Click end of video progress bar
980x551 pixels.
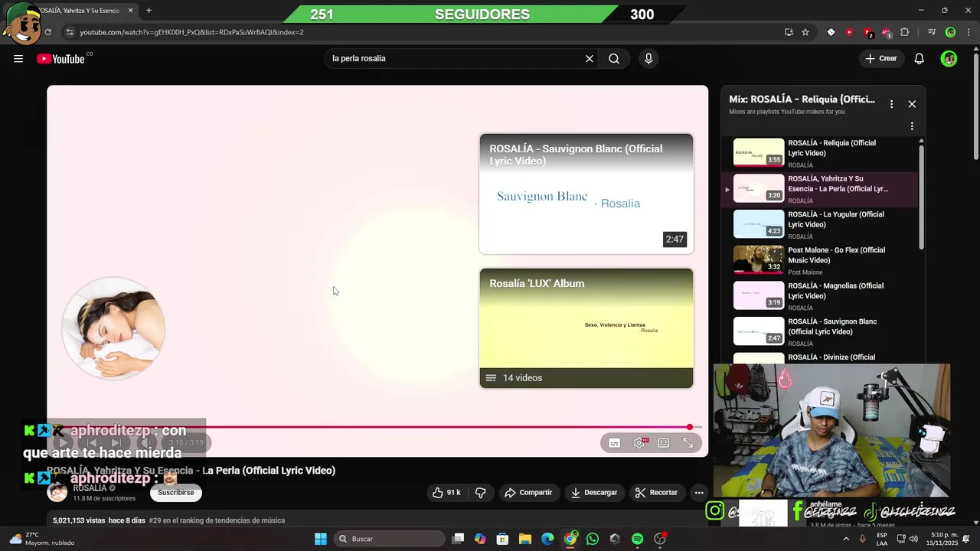(x=690, y=427)
